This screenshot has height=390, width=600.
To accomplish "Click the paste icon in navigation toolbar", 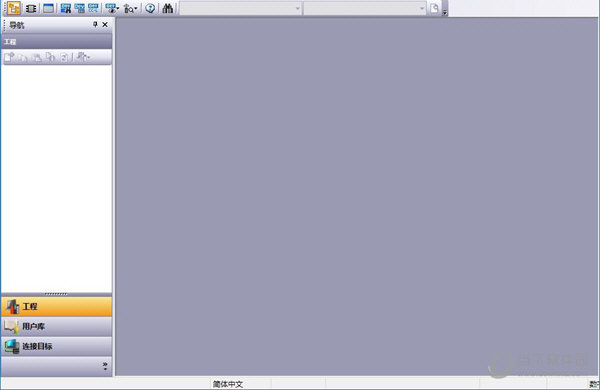I will pyautogui.click(x=37, y=57).
